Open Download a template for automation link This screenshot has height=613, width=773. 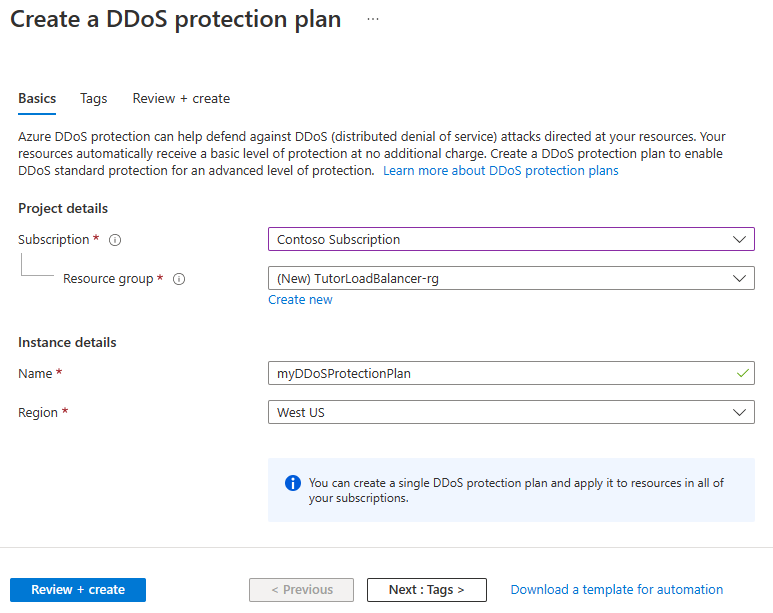click(617, 590)
